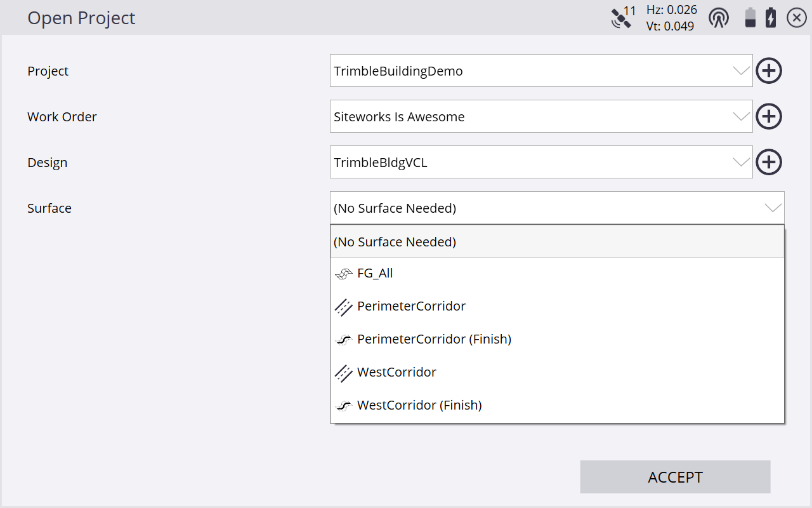Add a new design with plus icon
This screenshot has width=812, height=508.
[769, 162]
